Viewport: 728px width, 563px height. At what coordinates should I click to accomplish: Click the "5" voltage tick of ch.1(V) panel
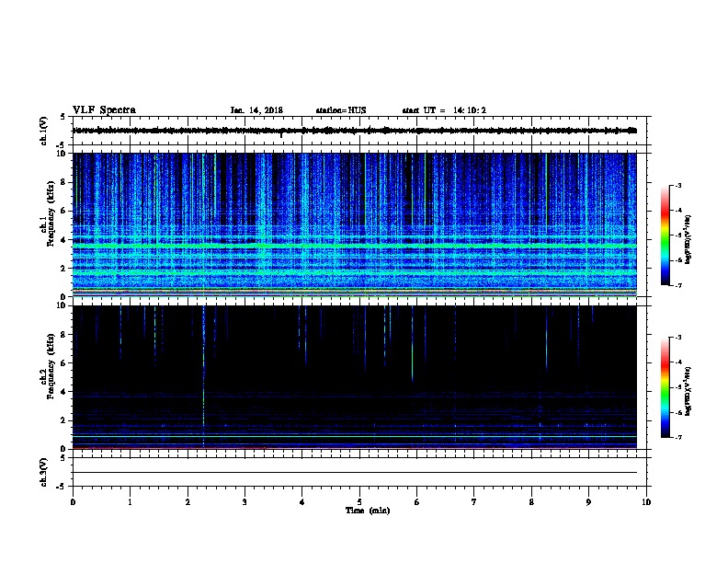(63, 117)
